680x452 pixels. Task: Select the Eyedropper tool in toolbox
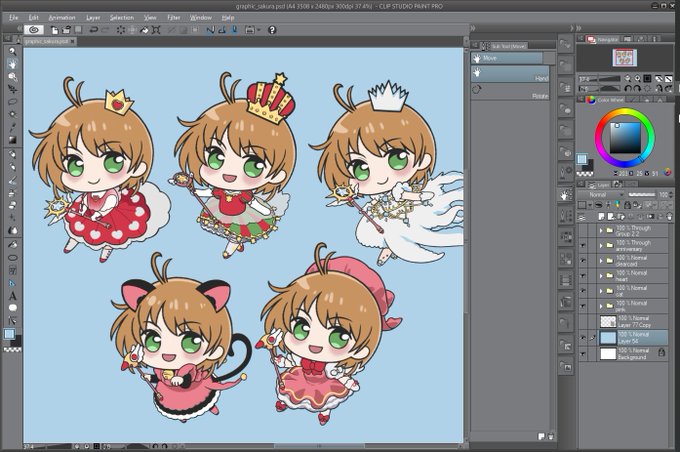(13, 127)
